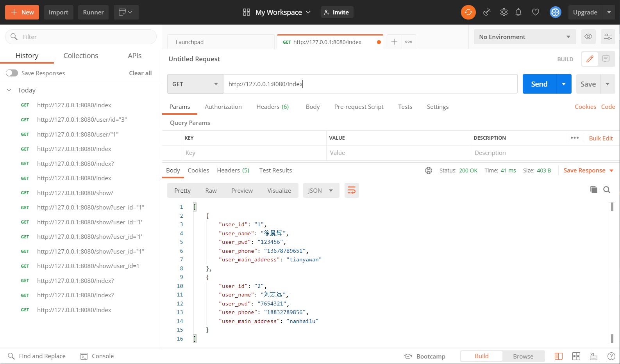Collapse the Today history group

point(9,90)
